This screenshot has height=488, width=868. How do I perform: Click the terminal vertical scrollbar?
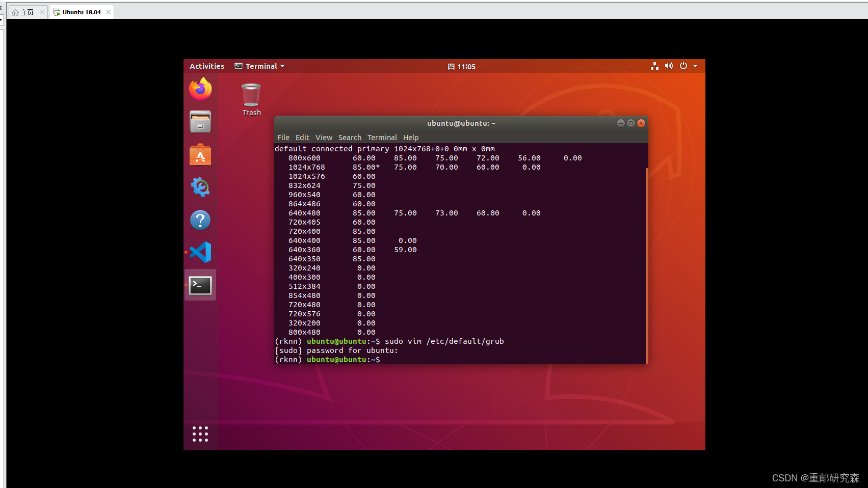(x=646, y=265)
